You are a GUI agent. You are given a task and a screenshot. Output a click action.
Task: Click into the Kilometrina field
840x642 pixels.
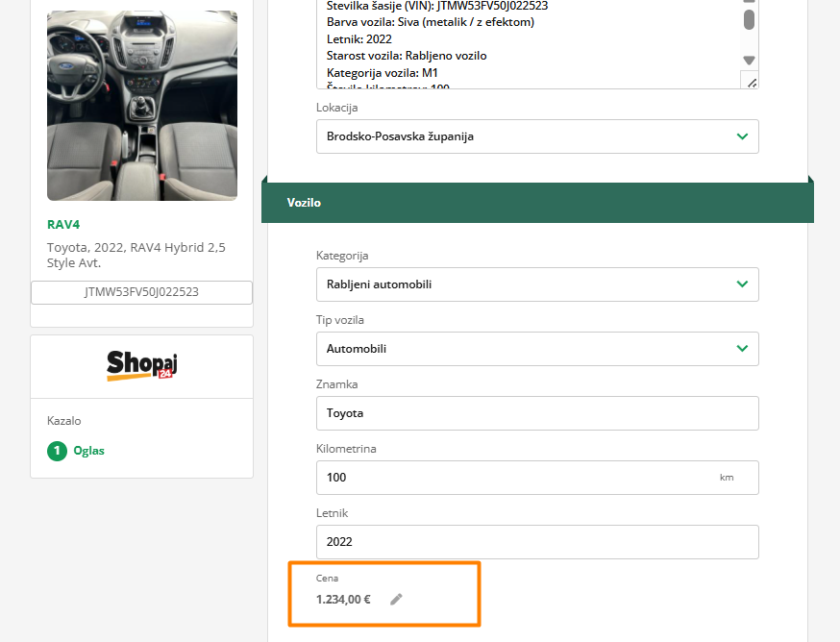click(x=514, y=478)
